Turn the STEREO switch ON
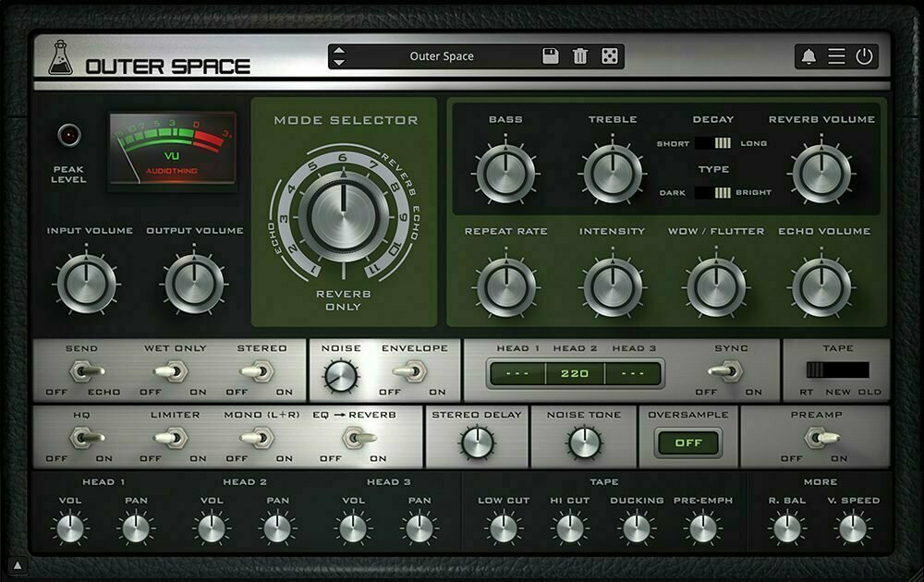 click(263, 371)
